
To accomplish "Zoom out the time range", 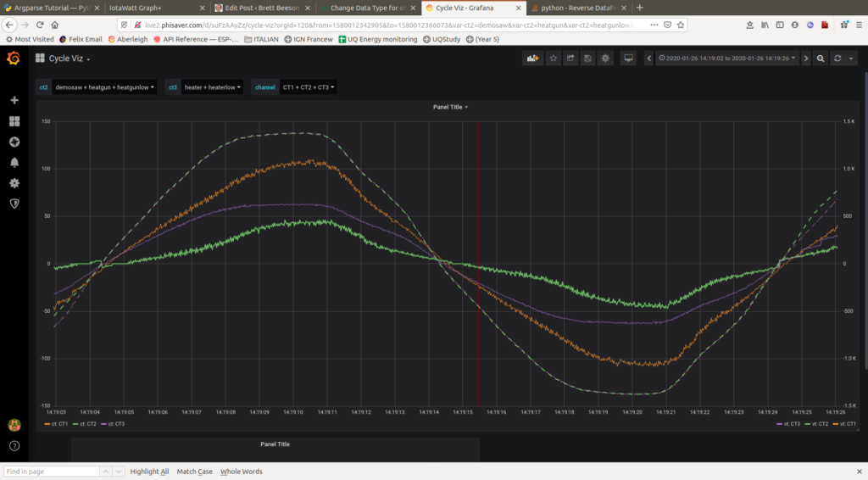I will click(x=821, y=59).
